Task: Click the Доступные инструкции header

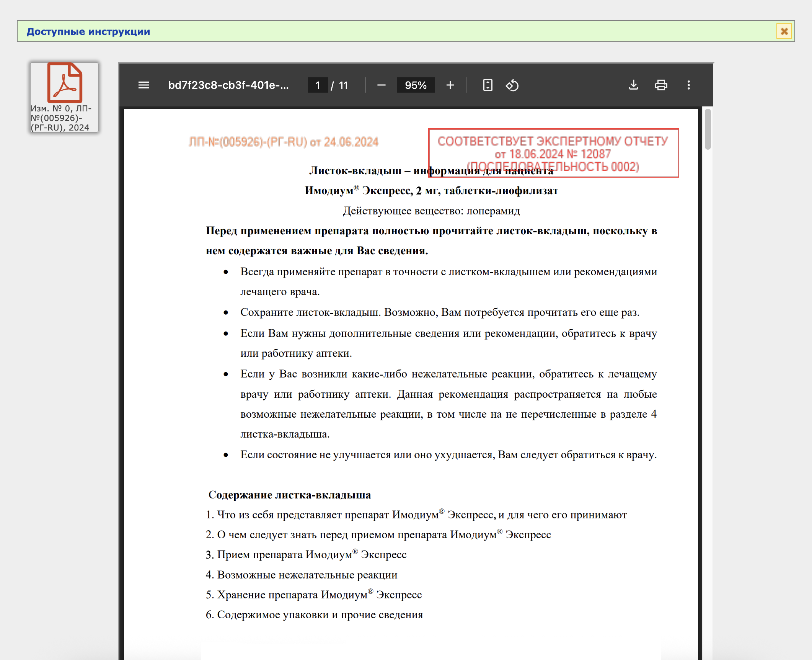Action: pos(88,31)
